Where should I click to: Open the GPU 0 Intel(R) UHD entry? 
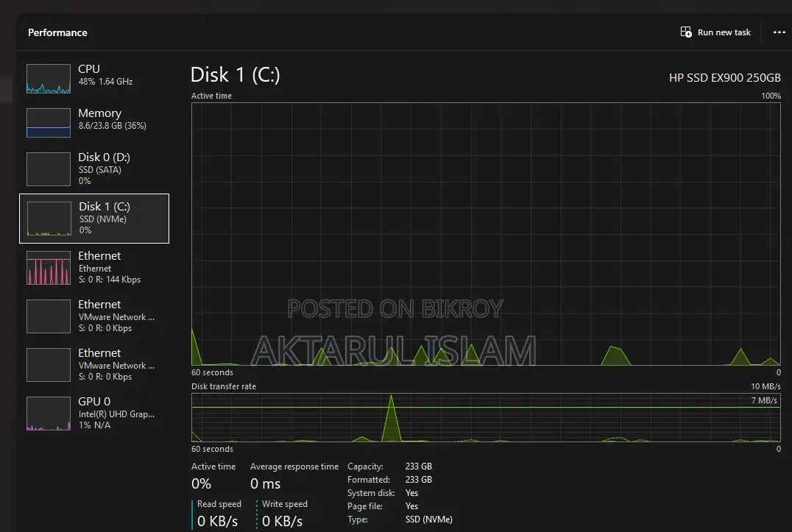click(x=94, y=414)
